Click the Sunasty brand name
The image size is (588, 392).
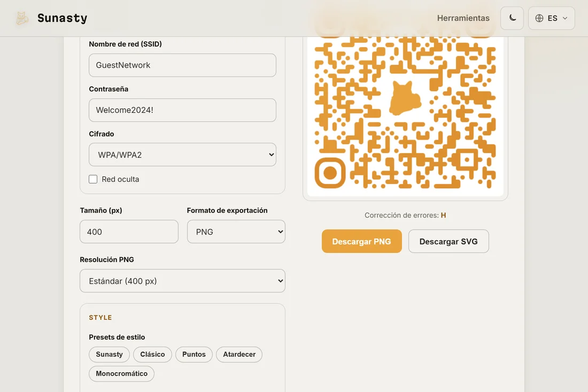62,18
